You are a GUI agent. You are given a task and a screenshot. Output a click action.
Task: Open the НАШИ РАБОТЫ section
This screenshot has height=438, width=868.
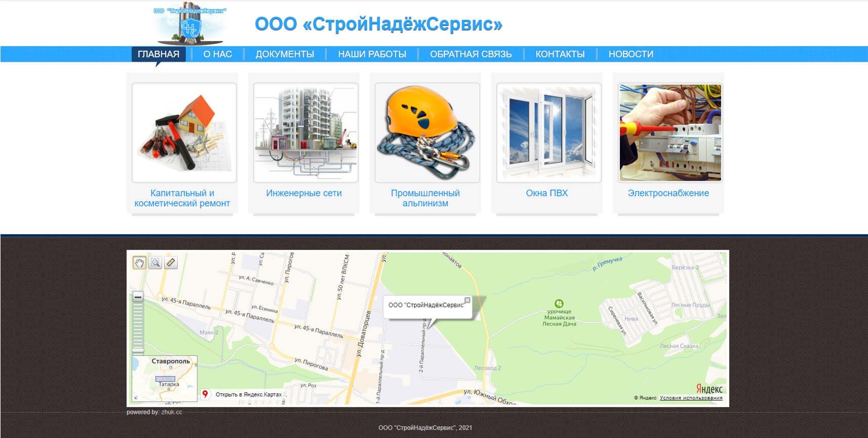click(372, 54)
